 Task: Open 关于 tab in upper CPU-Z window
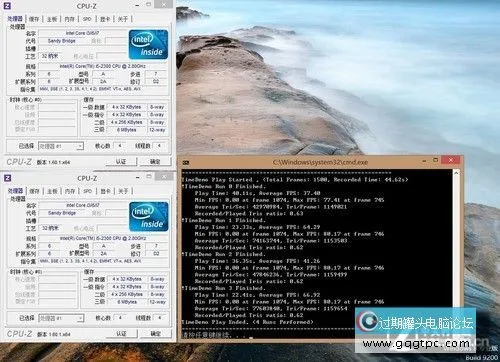tap(123, 19)
